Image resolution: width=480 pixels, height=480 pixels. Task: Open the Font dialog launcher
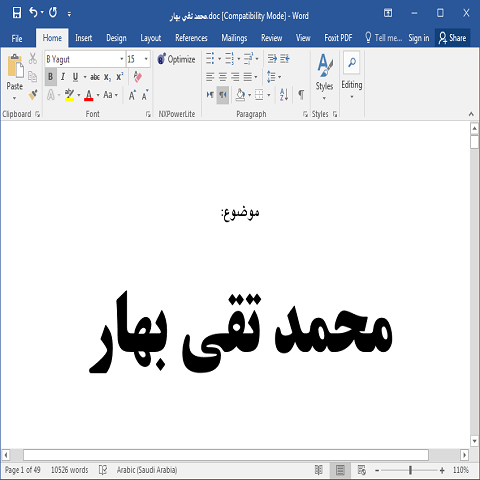point(148,114)
